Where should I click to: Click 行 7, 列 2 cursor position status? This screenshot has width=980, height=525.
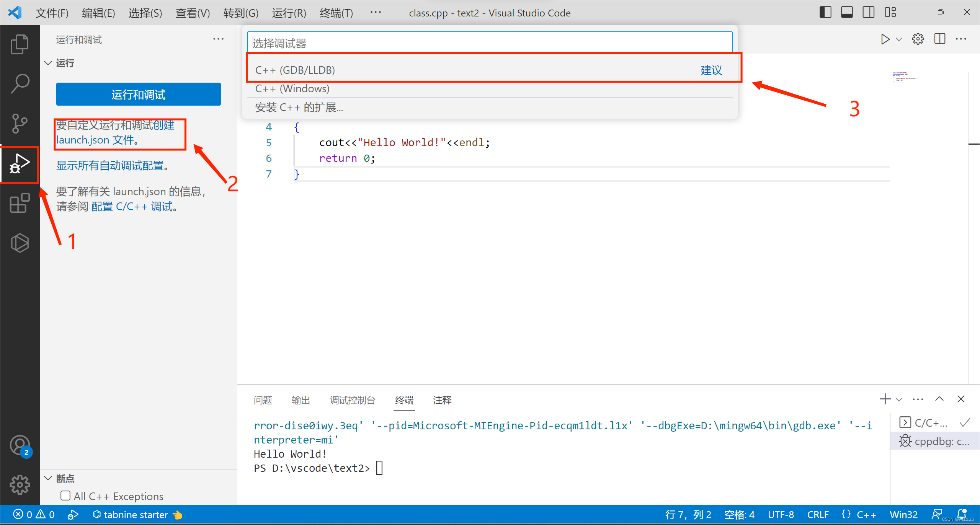tap(688, 515)
